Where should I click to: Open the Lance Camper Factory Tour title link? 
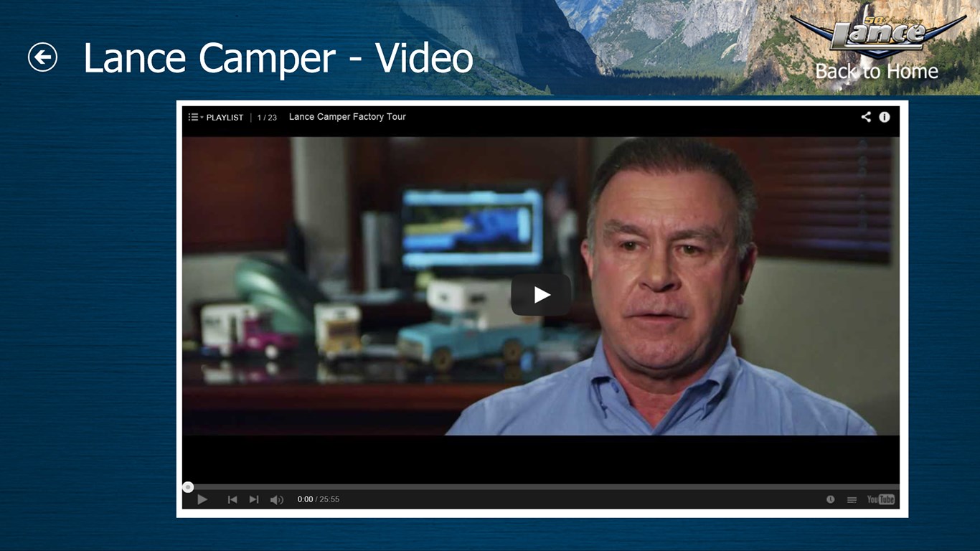coord(347,117)
